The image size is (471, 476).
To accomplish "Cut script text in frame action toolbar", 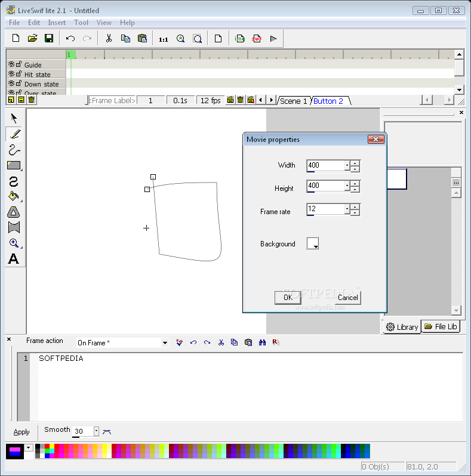I will (221, 342).
